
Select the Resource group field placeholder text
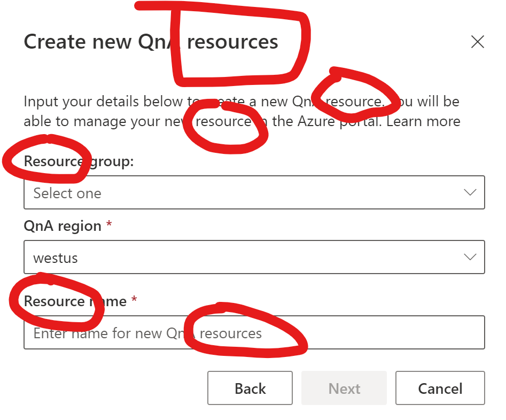67,192
